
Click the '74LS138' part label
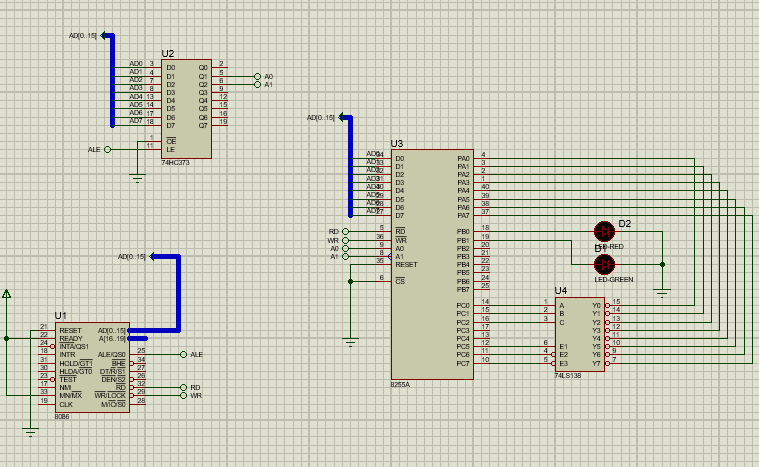[568, 376]
